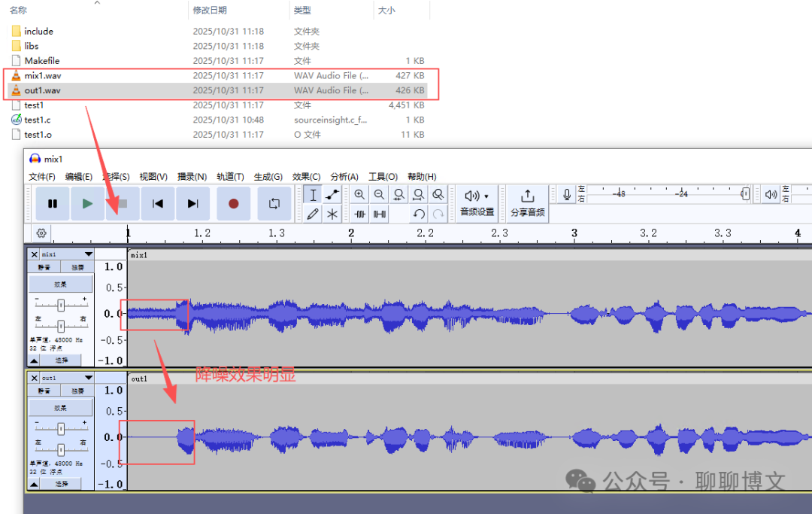Click the Undo arrow icon
The height and width of the screenshot is (514, 812).
click(x=419, y=214)
